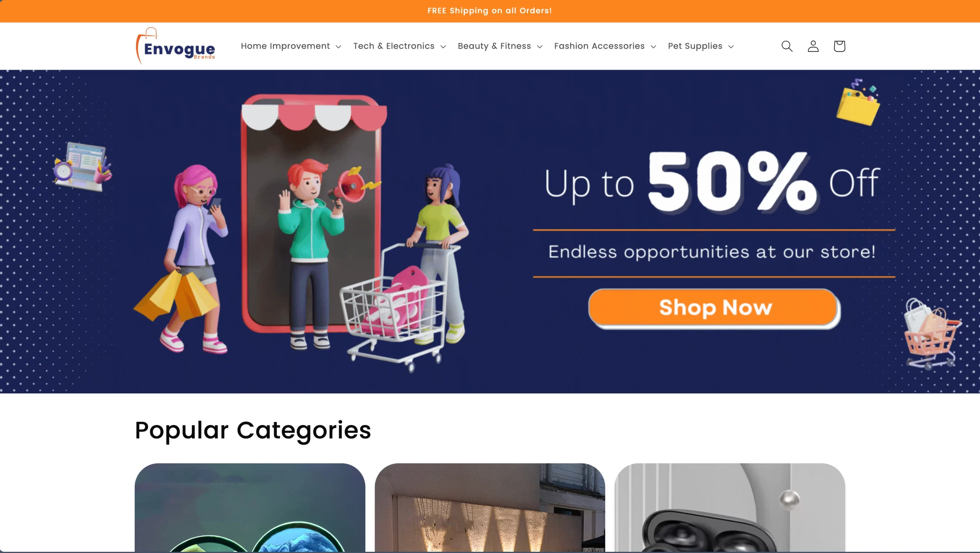980x553 pixels.
Task: Open the wireless earbuds category thumbnail
Action: (x=730, y=507)
